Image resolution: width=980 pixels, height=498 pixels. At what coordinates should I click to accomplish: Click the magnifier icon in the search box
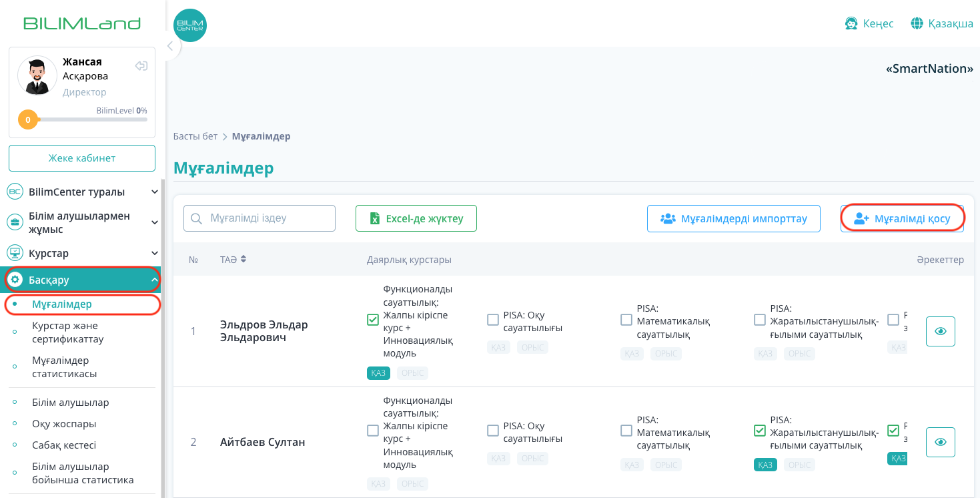(196, 218)
